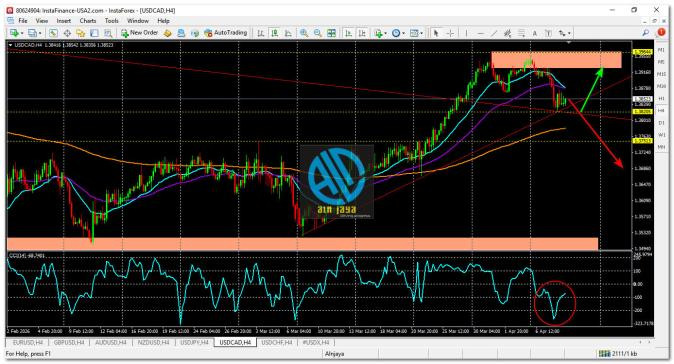Select the Cursor arrow tool
The image size is (674, 364).
point(436,33)
